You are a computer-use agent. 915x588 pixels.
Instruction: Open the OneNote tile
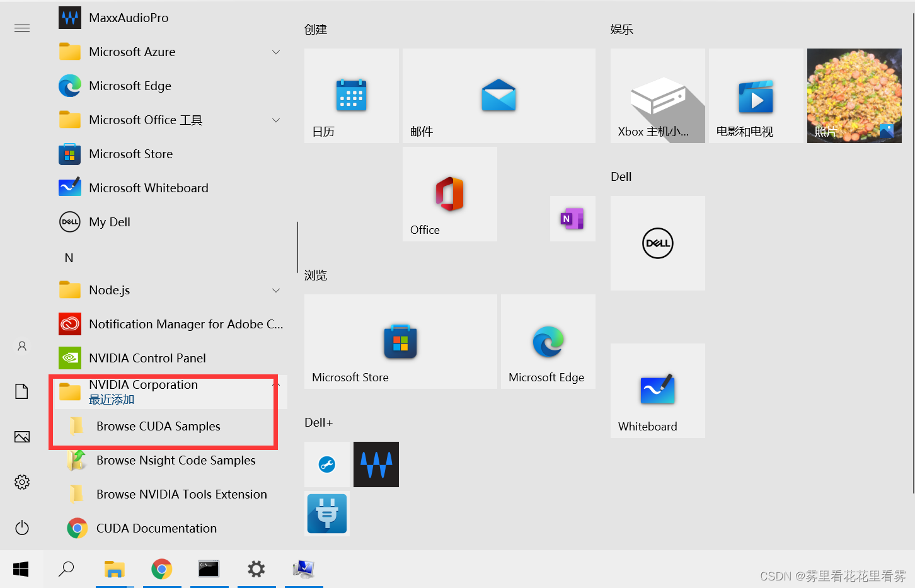573,219
